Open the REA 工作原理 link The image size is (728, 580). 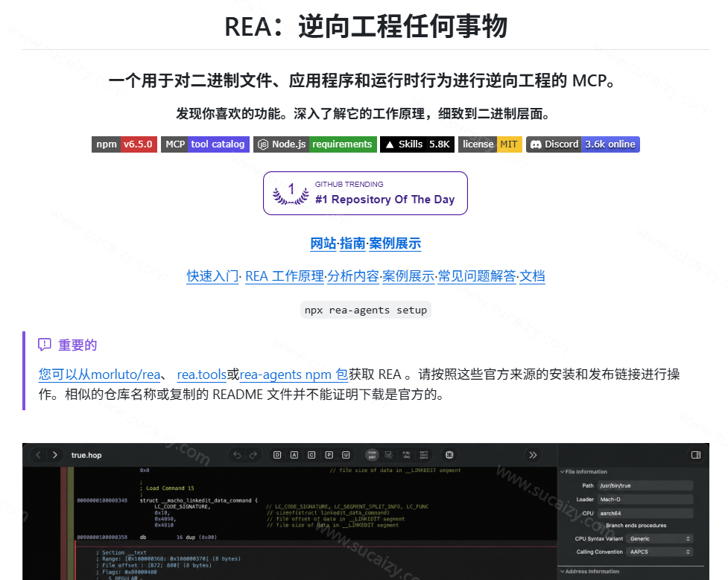tap(285, 276)
